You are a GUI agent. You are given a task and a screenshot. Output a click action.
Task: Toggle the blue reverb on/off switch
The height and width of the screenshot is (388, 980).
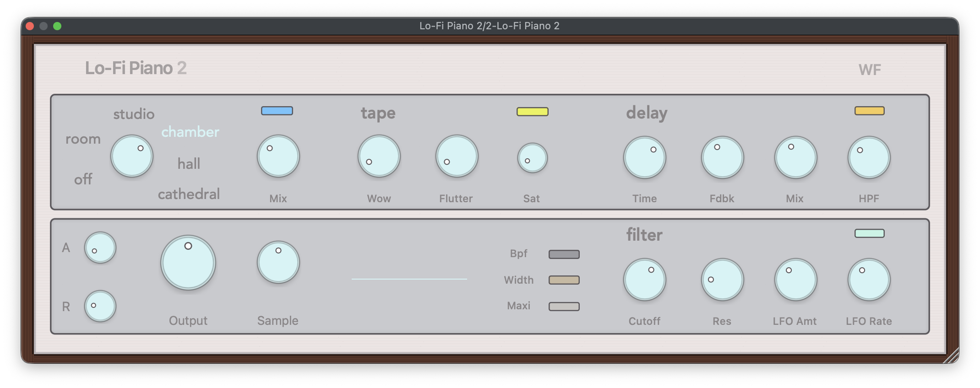[277, 111]
